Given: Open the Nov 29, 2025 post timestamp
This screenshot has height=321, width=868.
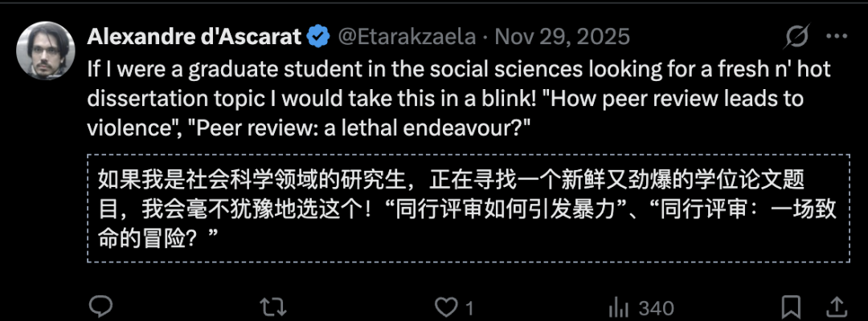Looking at the screenshot, I should [562, 37].
